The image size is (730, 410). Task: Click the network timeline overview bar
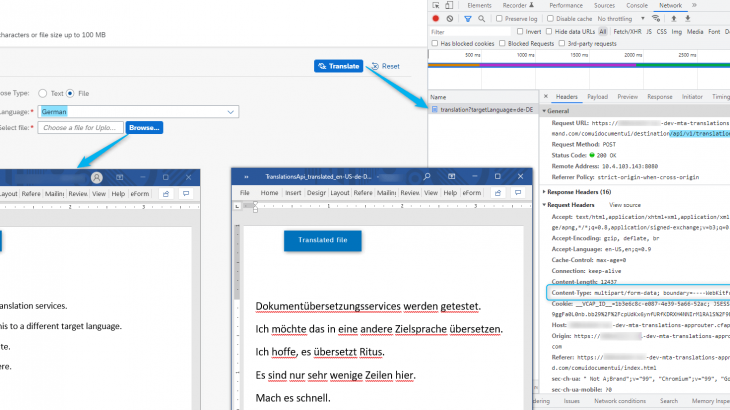click(x=579, y=65)
